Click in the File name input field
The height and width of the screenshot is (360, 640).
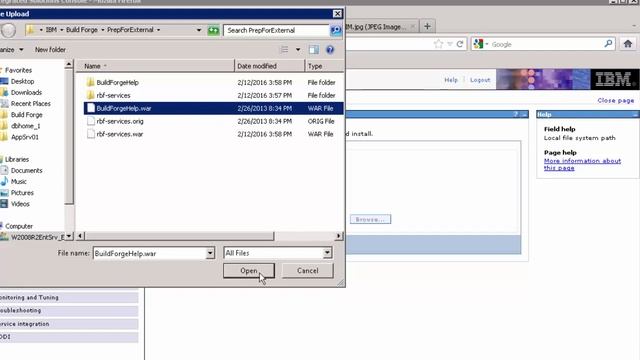149,253
